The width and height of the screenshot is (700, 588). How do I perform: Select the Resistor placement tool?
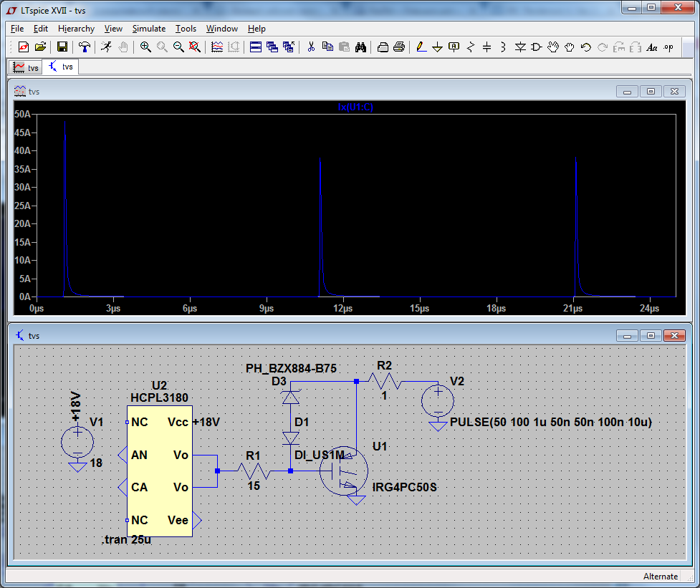tap(471, 47)
